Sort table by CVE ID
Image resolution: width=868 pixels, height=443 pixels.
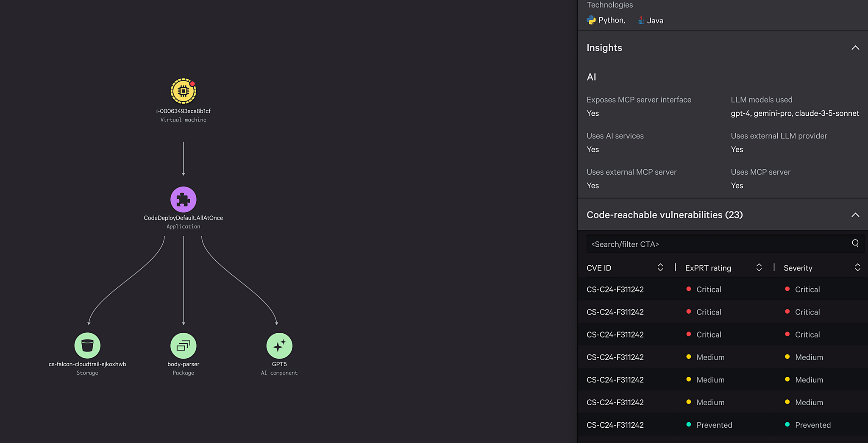[x=660, y=267]
